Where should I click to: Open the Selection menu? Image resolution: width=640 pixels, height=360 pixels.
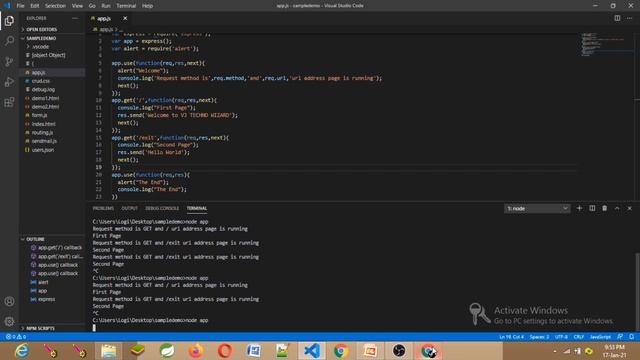(x=55, y=6)
